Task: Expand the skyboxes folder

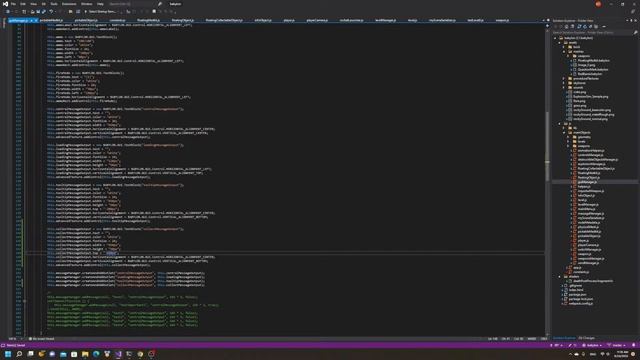Action: click(x=564, y=83)
